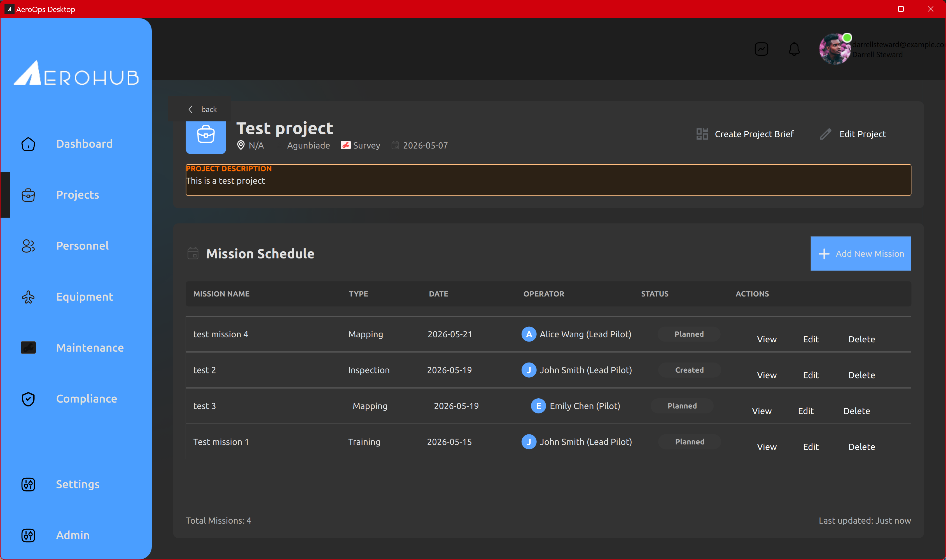Navigate to Equipment

coord(85,297)
